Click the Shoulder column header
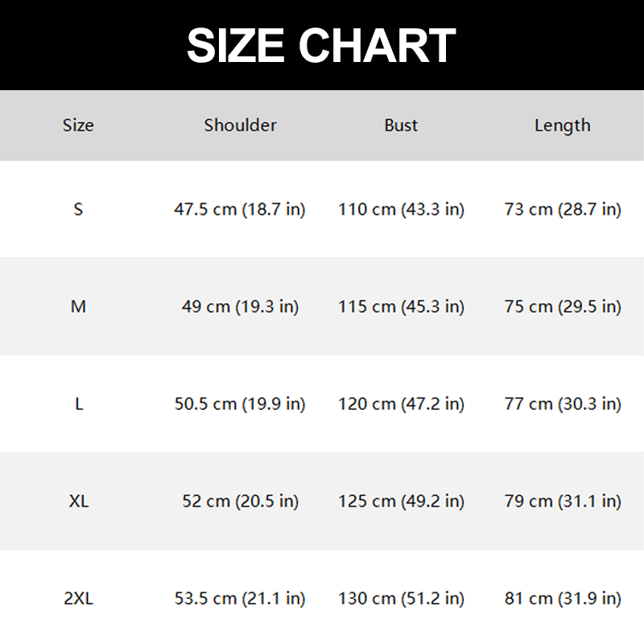644x644 pixels. tap(240, 126)
